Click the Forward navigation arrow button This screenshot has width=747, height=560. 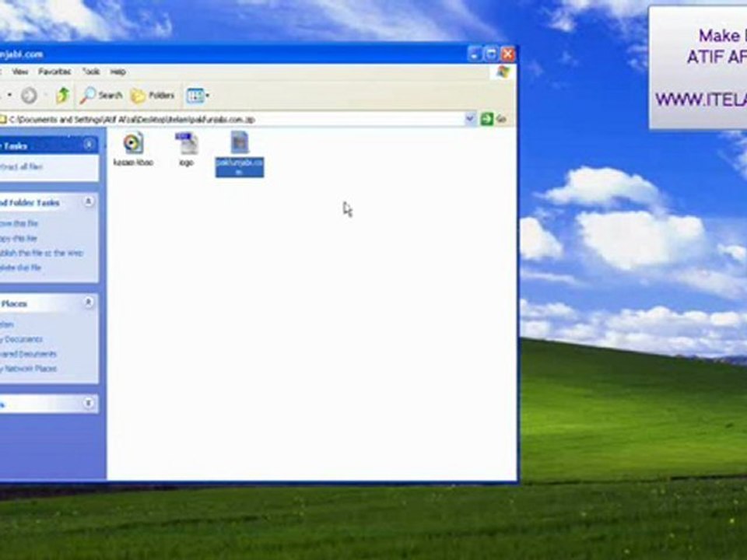29,96
